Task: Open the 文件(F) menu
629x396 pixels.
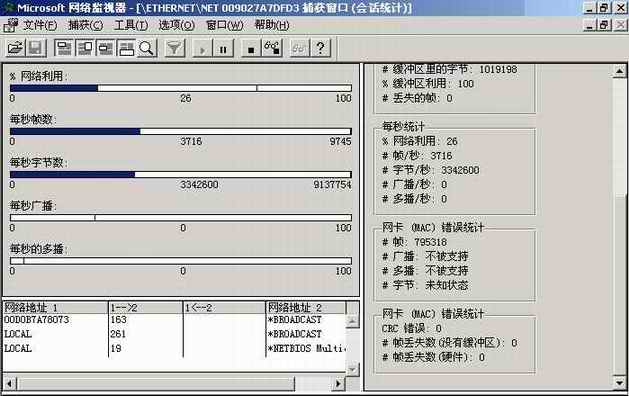Action: click(x=40, y=25)
